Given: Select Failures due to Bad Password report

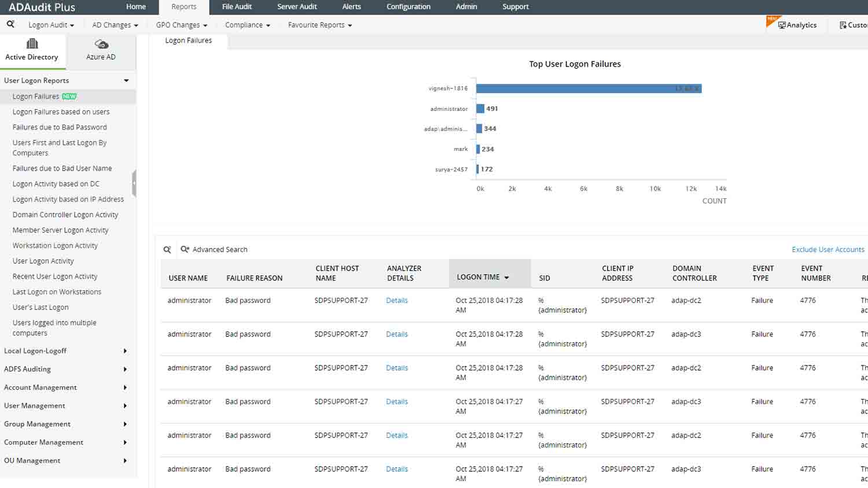Looking at the screenshot, I should coord(60,127).
